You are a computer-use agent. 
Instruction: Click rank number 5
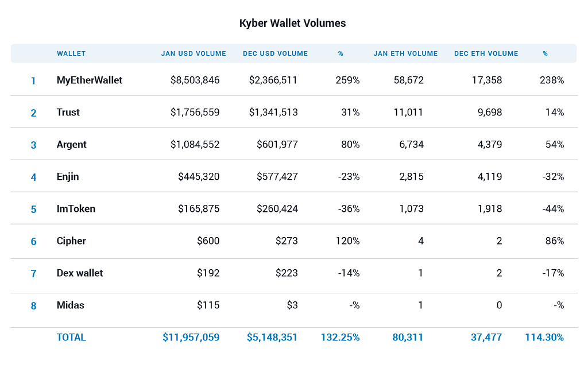33,210
